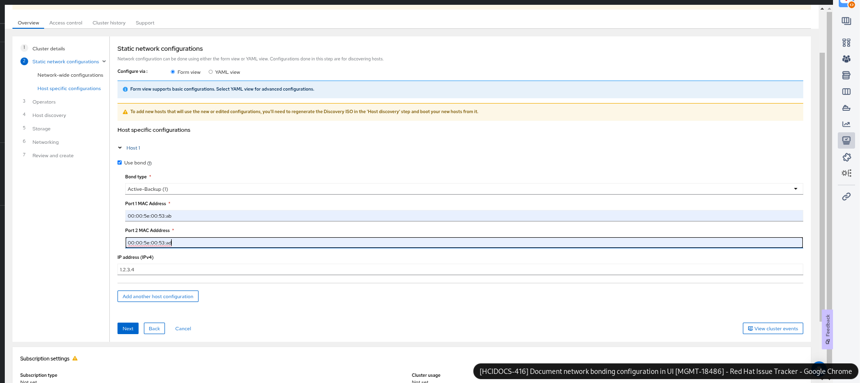Collapse the Host 1 section
The image size is (868, 383).
[x=120, y=148]
